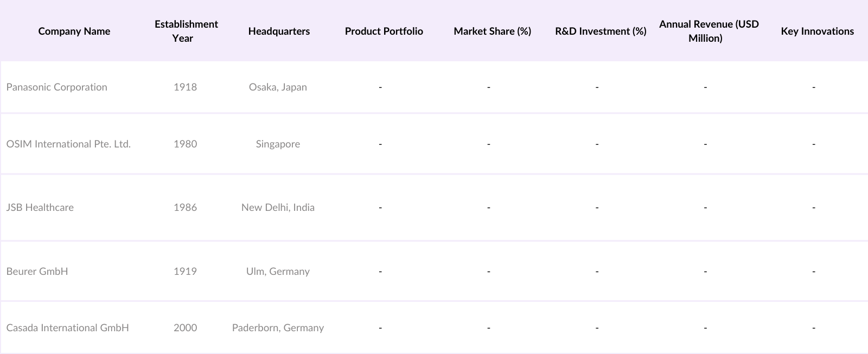The width and height of the screenshot is (868, 354).
Task: Click establishment year 1919
Action: point(185,271)
